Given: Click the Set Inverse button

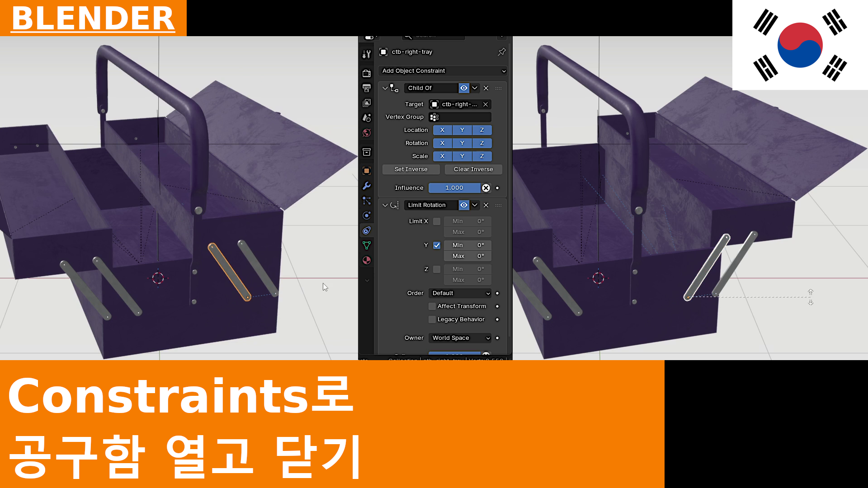Looking at the screenshot, I should (411, 169).
